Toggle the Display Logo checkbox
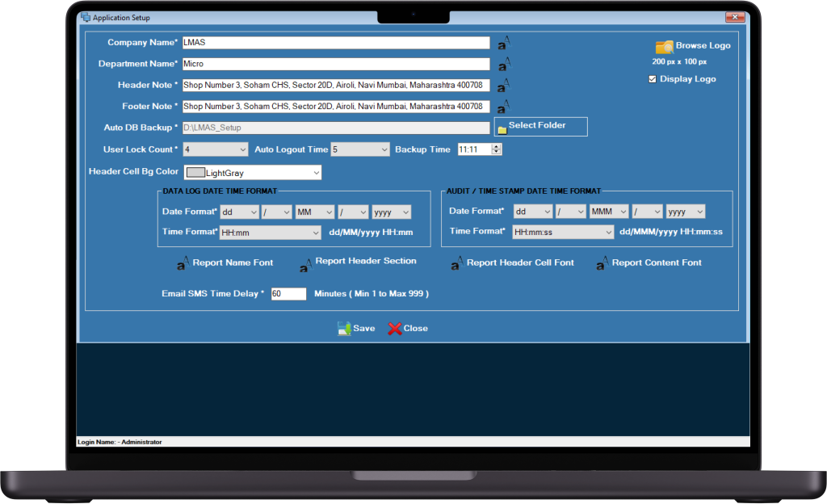 point(653,79)
